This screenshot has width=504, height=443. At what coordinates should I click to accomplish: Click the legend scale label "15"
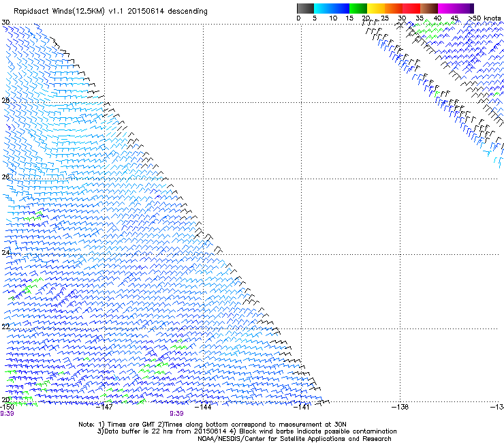coord(349,18)
